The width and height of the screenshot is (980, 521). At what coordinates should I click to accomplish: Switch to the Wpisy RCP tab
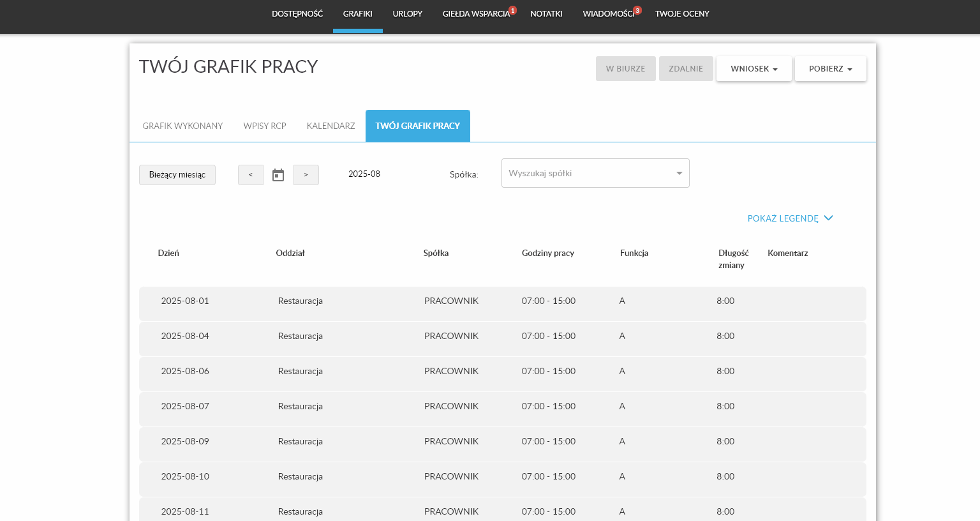(265, 126)
